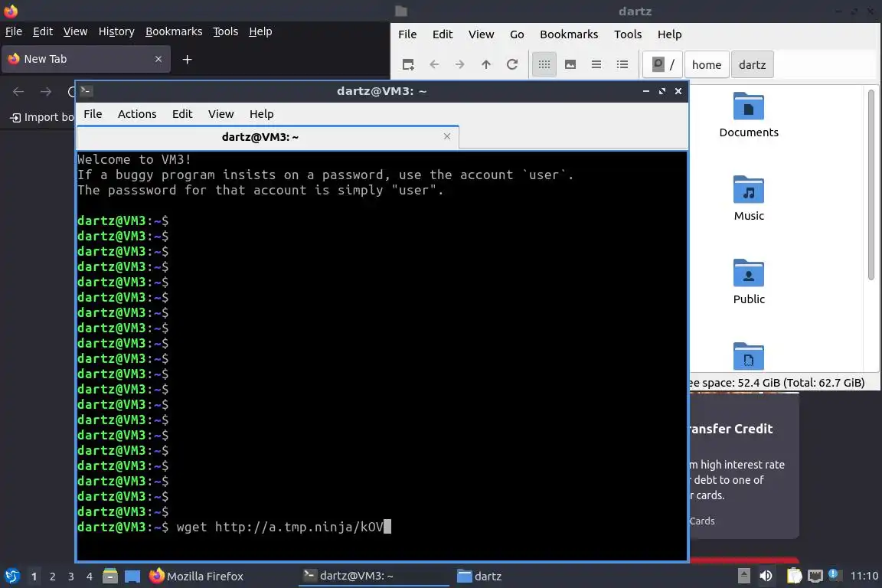Launch file manager from taskbar quick launch

[110, 576]
